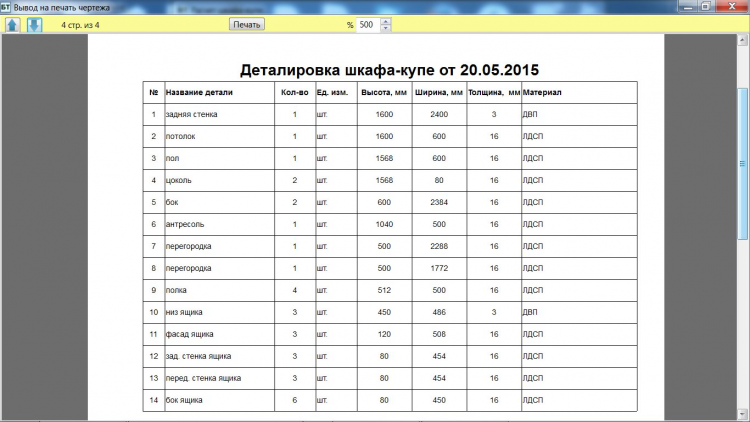750x422 pixels.
Task: Click 'ДВП' material in задняя стенка row
Action: (530, 114)
